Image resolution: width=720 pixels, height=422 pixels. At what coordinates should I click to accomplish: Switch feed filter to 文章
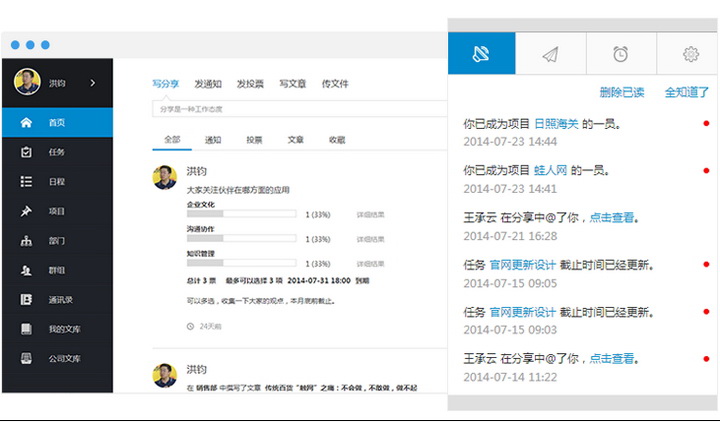tap(295, 140)
